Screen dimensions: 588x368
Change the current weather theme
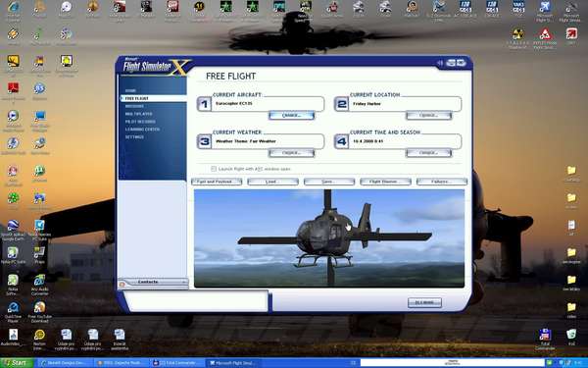[291, 153]
